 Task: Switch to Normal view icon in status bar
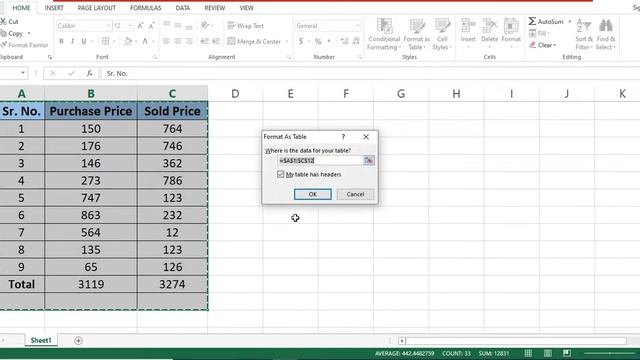pos(528,353)
